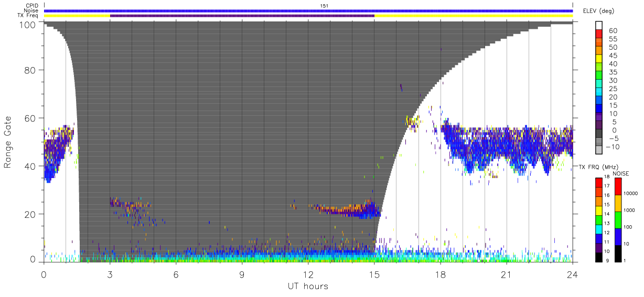
Task: Click the Noise row label
Action: tap(31, 10)
